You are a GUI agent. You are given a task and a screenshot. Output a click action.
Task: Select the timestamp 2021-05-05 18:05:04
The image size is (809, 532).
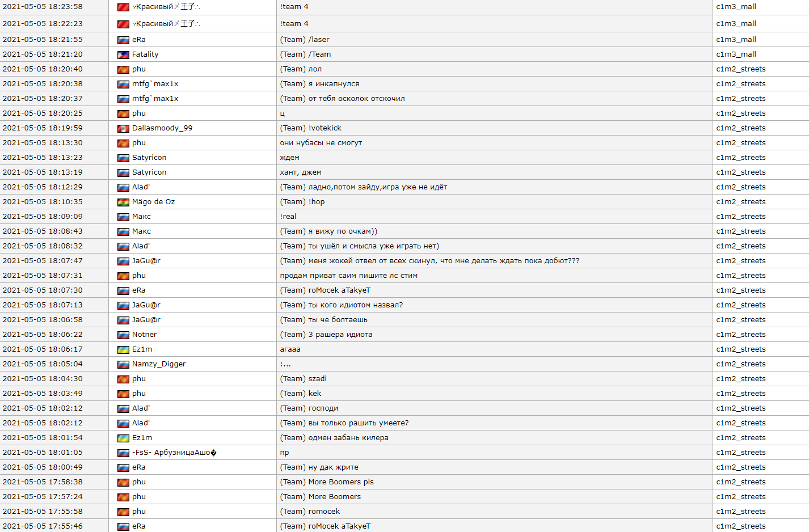tap(43, 364)
